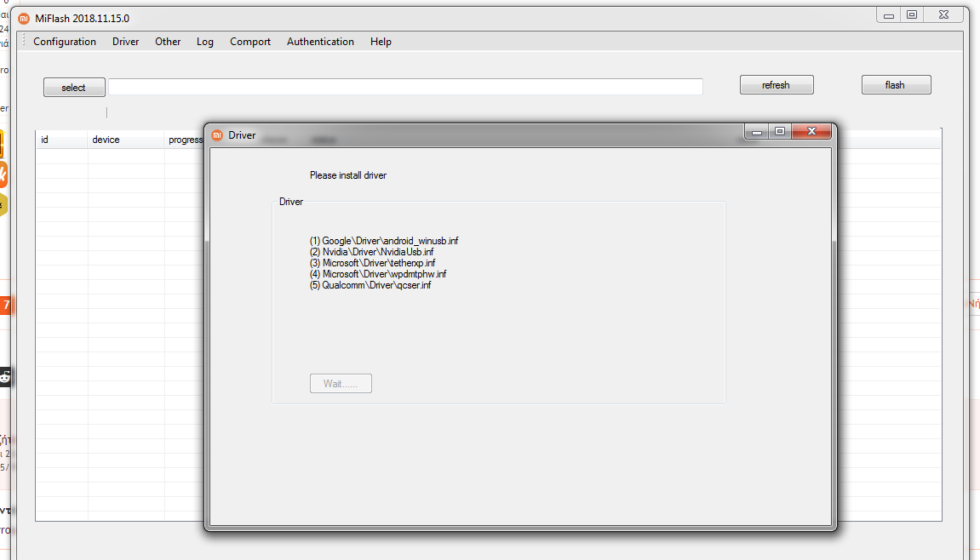Open the Help menu
Image resolution: width=980 pixels, height=560 pixels.
tap(381, 41)
